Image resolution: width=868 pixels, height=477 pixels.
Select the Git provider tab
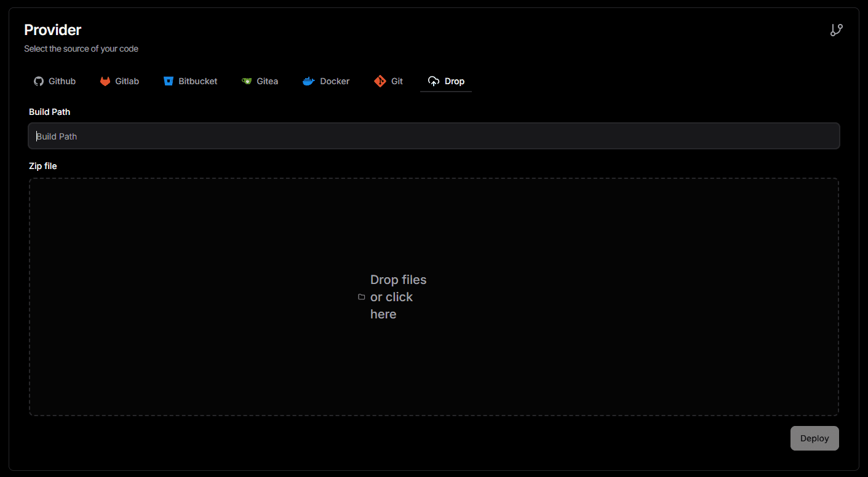[397, 81]
